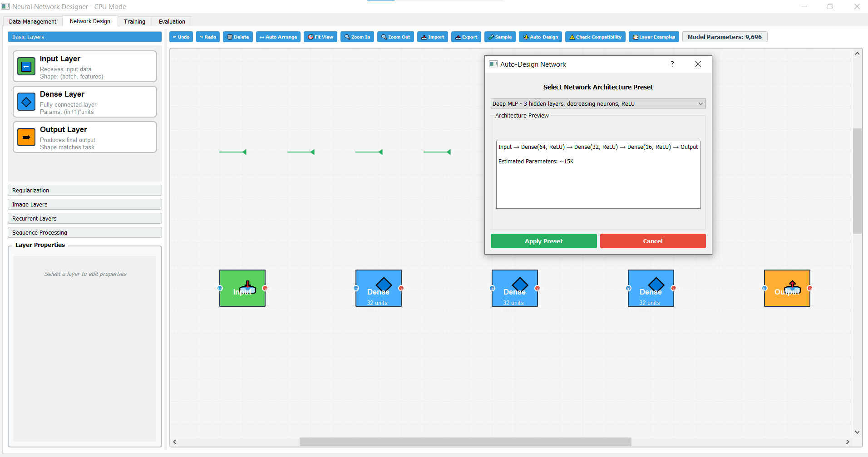The width and height of the screenshot is (868, 457).
Task: Click the vertical canvas scrollbar thumb
Action: [x=857, y=181]
